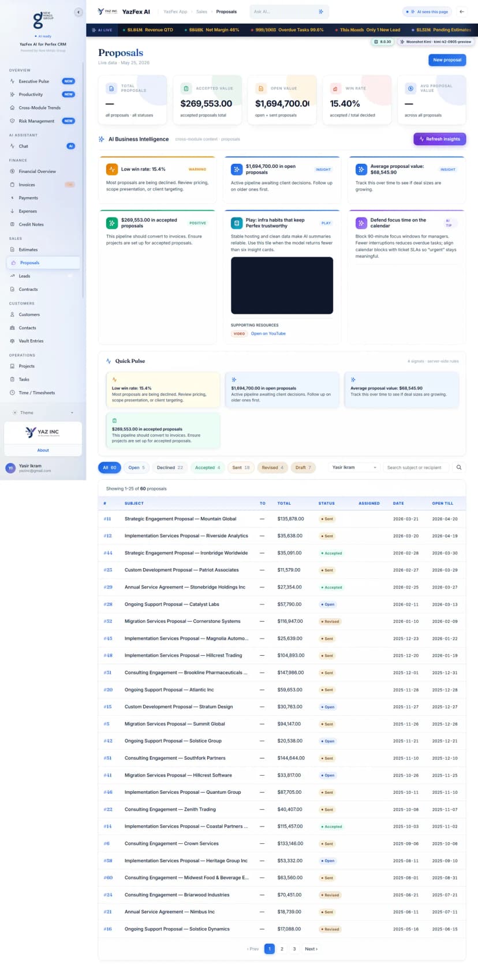
Task: Click the New proposal button
Action: [447, 60]
